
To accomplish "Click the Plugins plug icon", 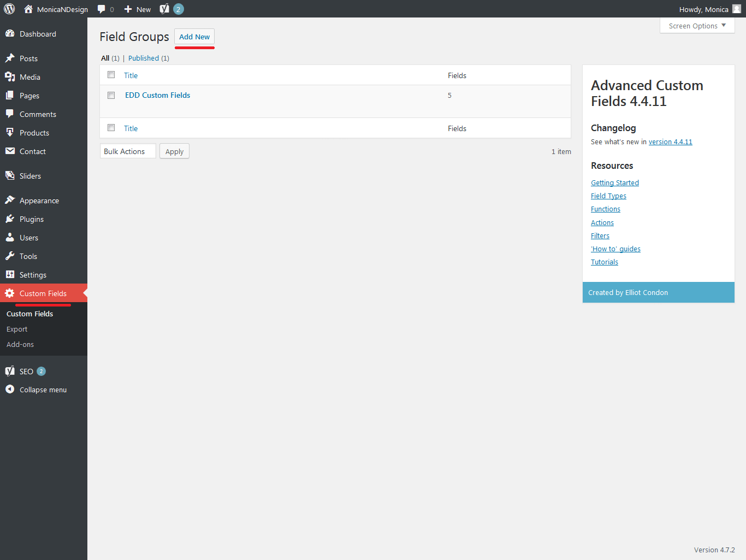I will pyautogui.click(x=10, y=219).
